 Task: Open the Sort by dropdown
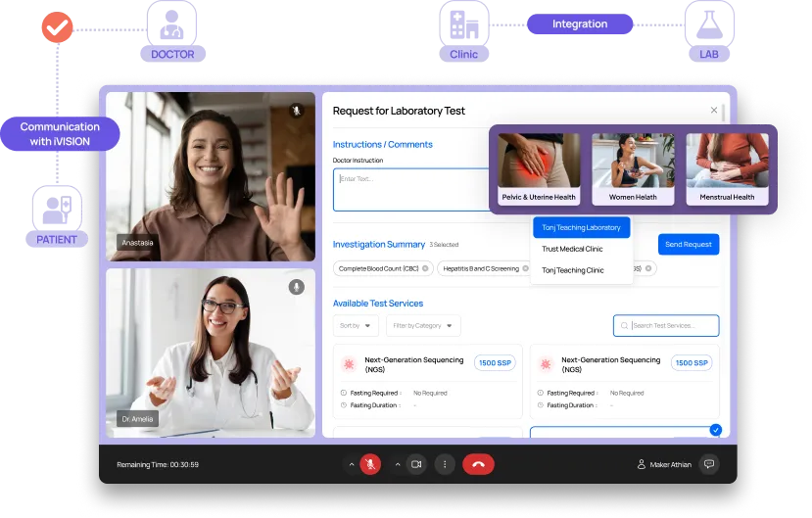[356, 325]
